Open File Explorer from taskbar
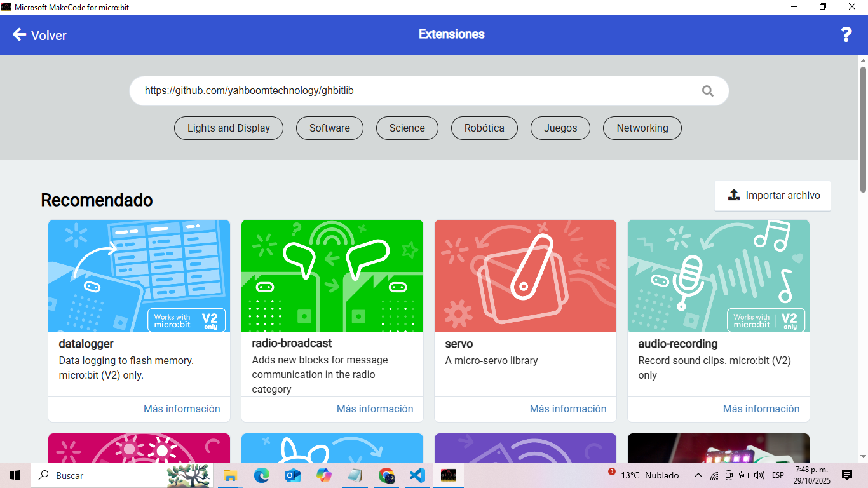 click(x=230, y=475)
